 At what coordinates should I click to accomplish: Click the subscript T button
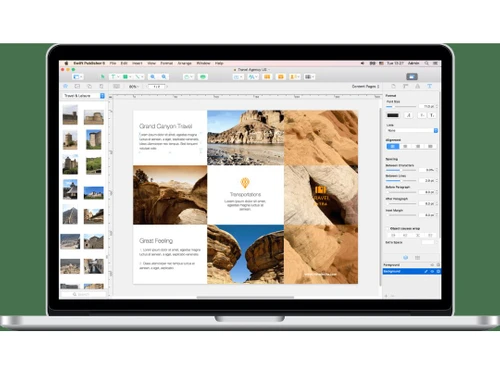coord(432,115)
